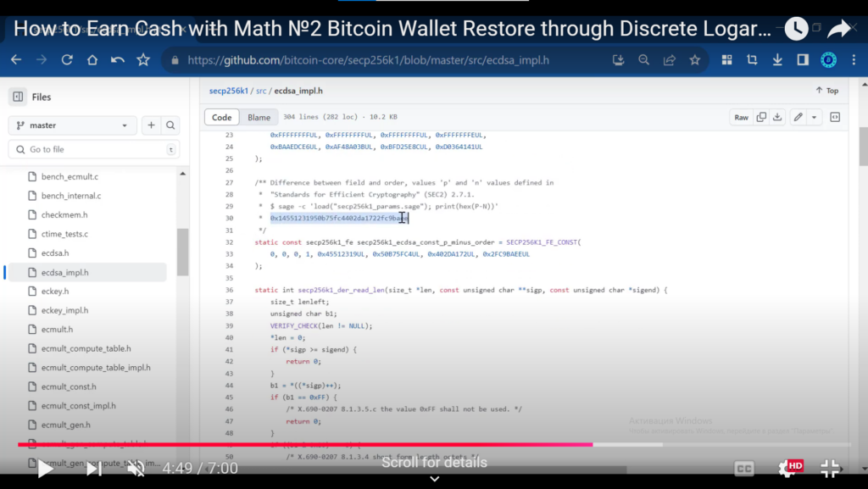Open the blue profile avatar
Image resolution: width=868 pixels, height=489 pixels.
coord(828,59)
